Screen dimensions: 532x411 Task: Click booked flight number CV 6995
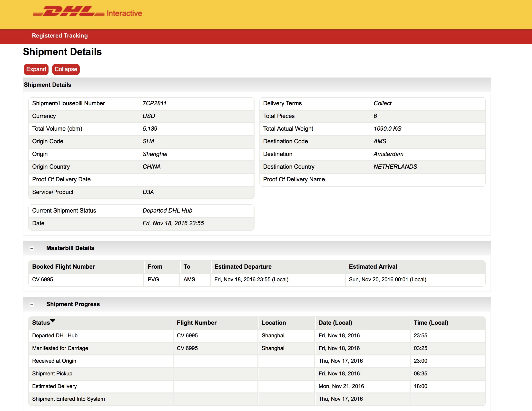[42, 280]
